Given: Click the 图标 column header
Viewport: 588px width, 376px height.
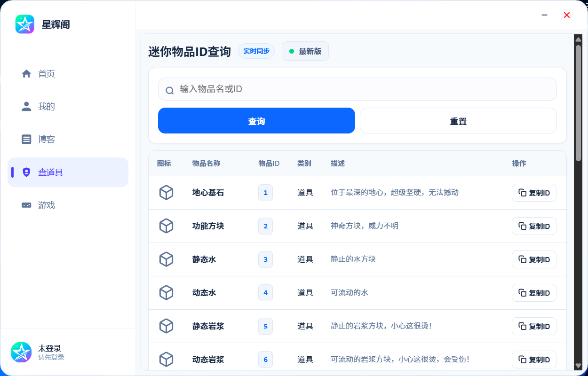Looking at the screenshot, I should pos(164,164).
